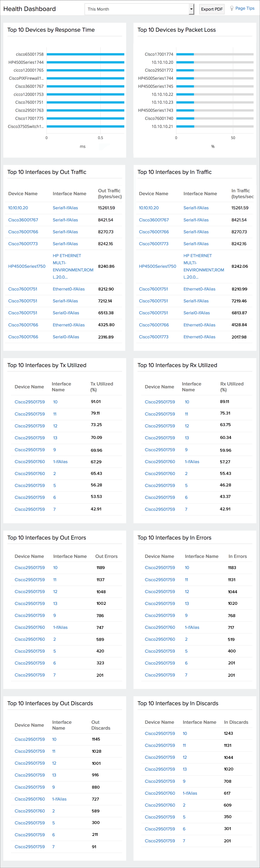Image resolution: width=260 pixels, height=868 pixels.
Task: Open interface 12 in Out Errors table
Action: tap(55, 592)
